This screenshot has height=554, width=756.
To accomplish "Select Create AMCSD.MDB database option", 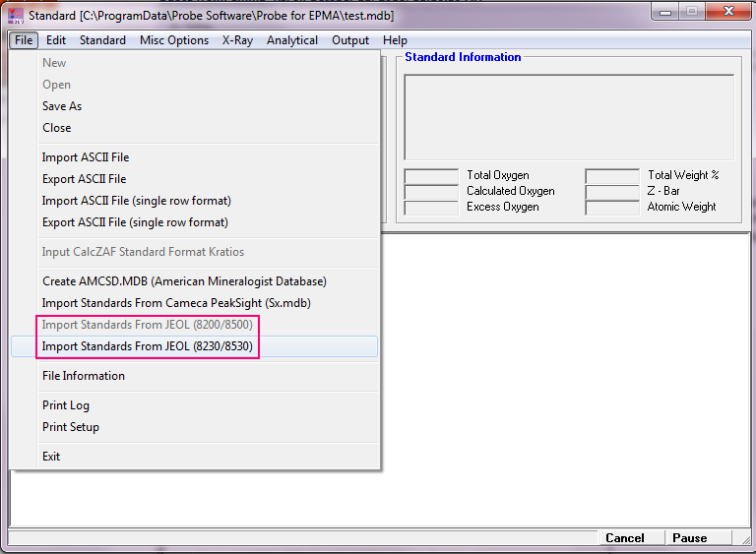I will point(184,281).
